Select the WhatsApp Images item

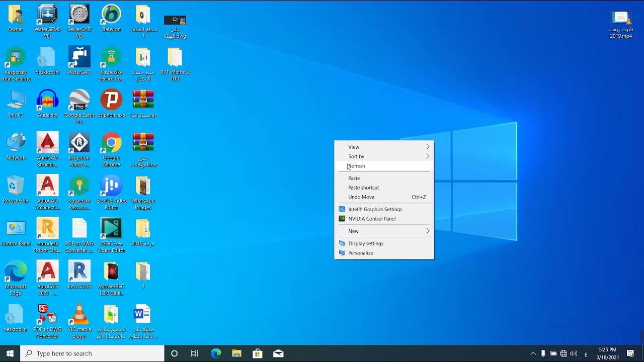143,193
